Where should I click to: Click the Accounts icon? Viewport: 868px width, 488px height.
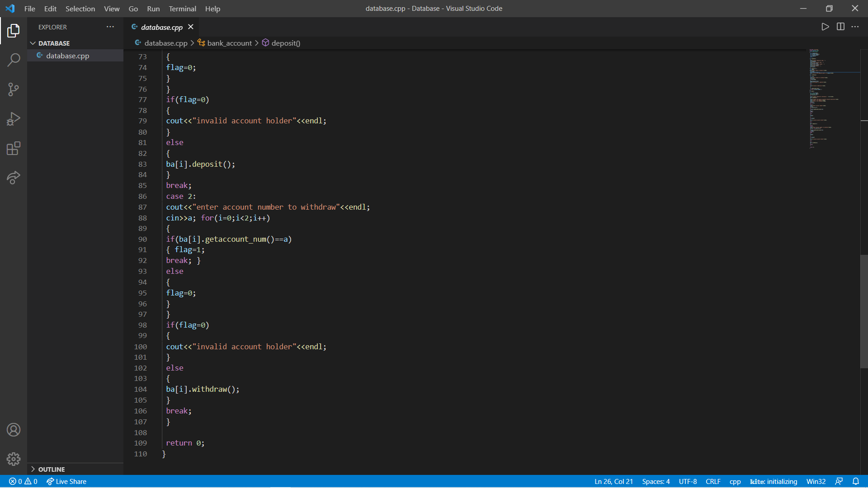(x=14, y=430)
